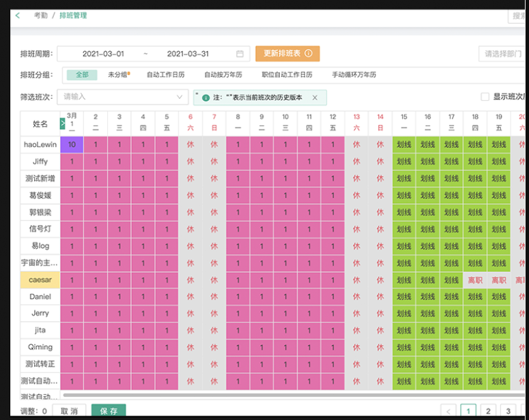This screenshot has height=420, width=529.
Task: Select Jiffy's 划线 cell on day 15
Action: tap(404, 162)
